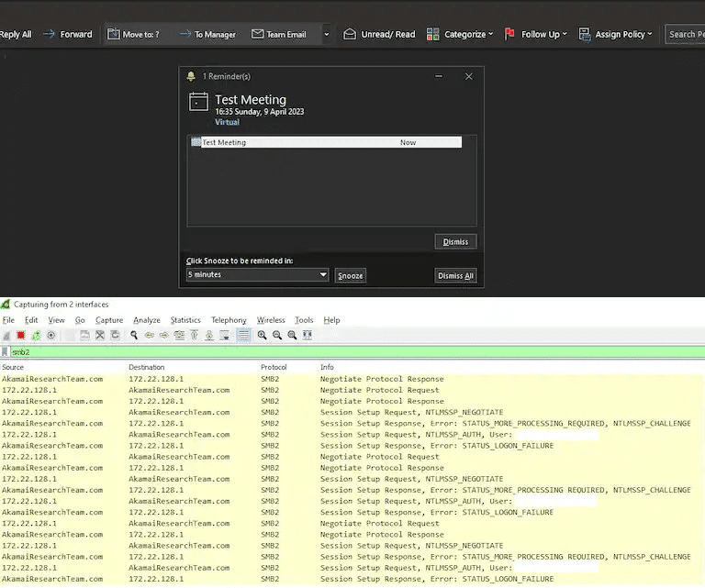This screenshot has width=705, height=588.
Task: Click Forward in Outlook ribbon
Action: tap(68, 34)
